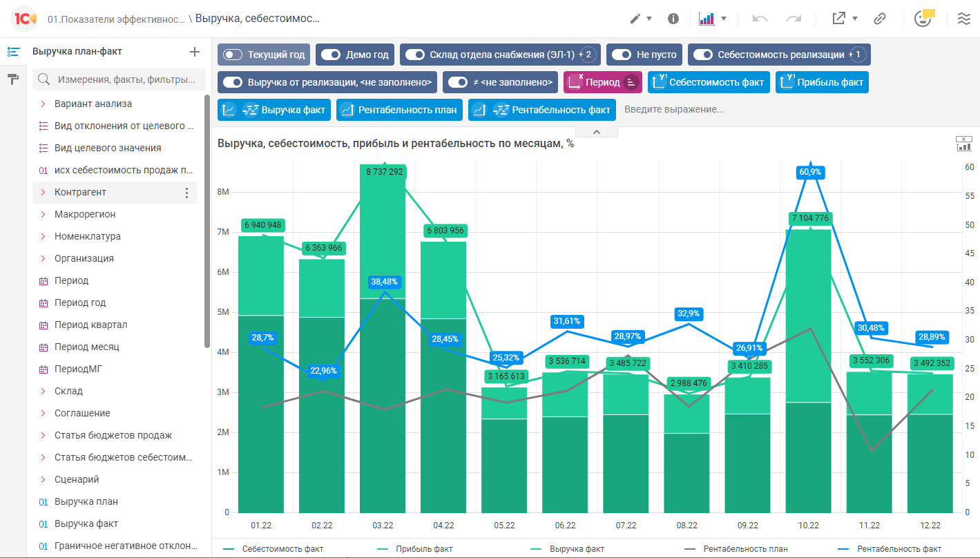980x558 pixels.
Task: Click the Период sort badge icon
Action: pos(631,82)
